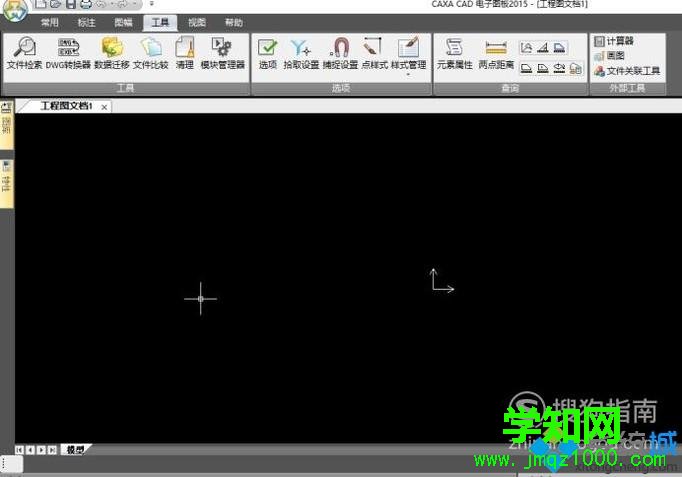Open 拾取设置 pick settings
The width and height of the screenshot is (682, 477).
click(301, 53)
